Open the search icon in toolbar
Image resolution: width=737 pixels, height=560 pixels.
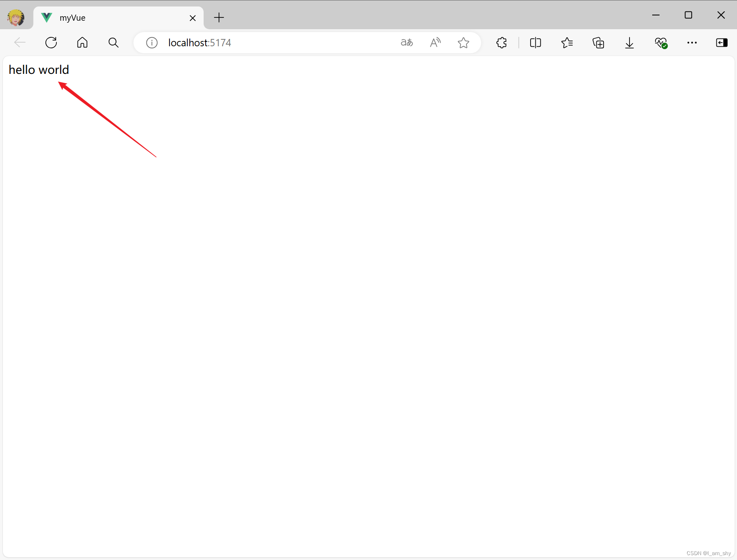[x=114, y=43]
